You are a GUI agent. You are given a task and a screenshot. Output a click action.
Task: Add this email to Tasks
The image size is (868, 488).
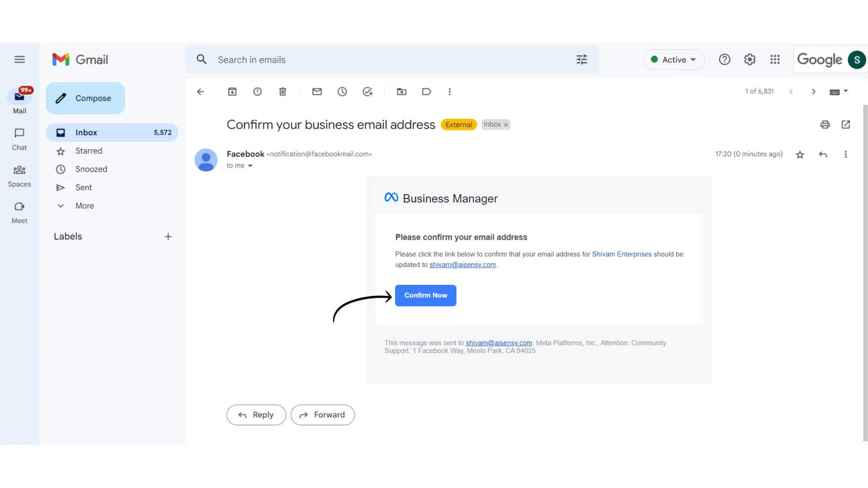click(x=368, y=92)
